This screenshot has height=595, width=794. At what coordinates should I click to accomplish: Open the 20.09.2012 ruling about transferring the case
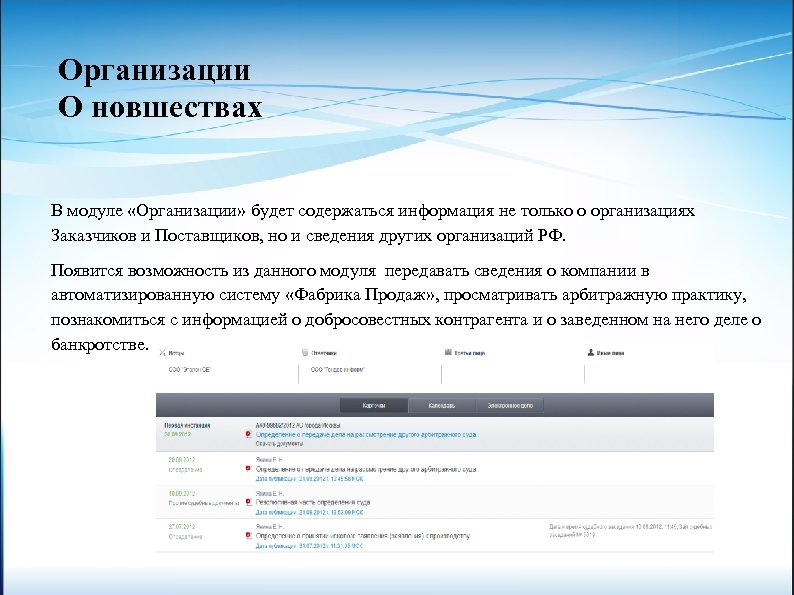[366, 469]
